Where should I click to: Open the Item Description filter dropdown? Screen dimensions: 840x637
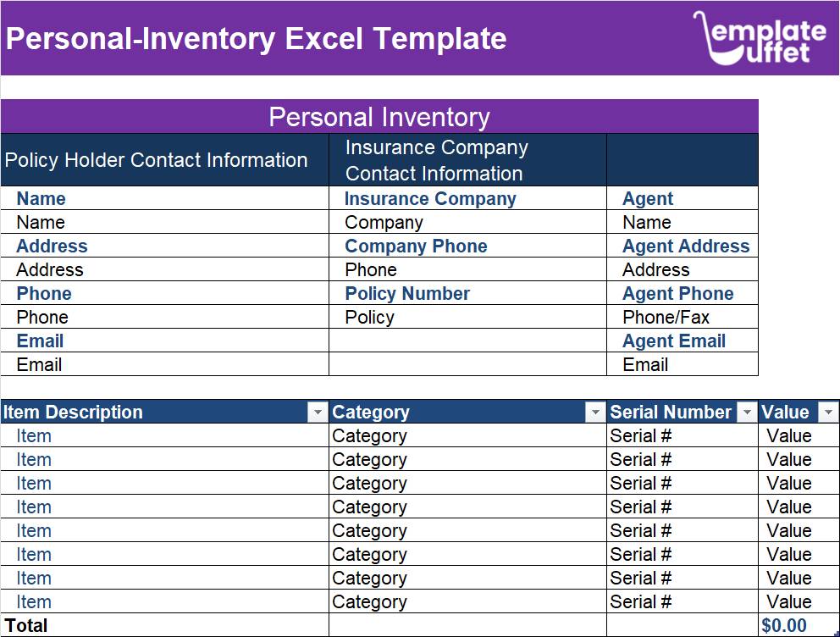(318, 412)
